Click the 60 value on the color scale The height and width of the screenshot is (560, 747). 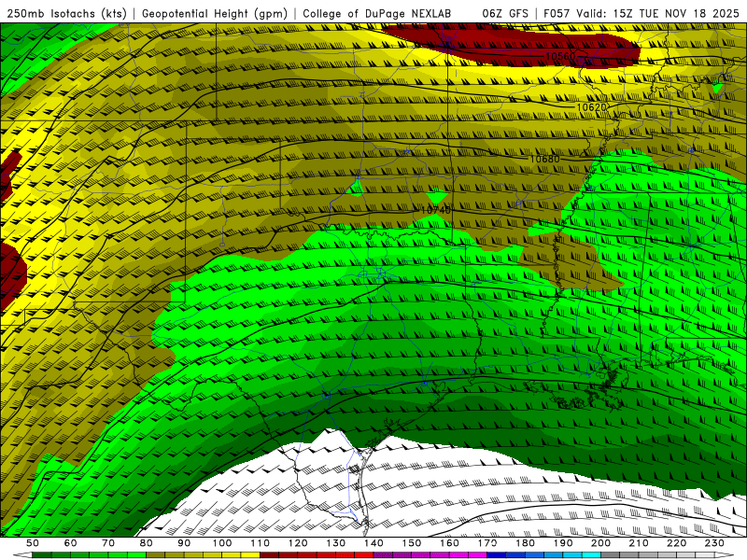point(71,543)
